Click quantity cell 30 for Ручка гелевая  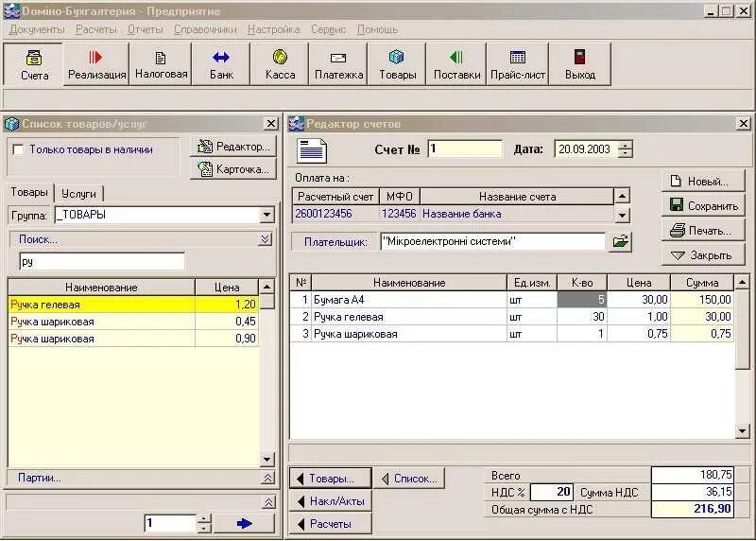click(x=582, y=317)
